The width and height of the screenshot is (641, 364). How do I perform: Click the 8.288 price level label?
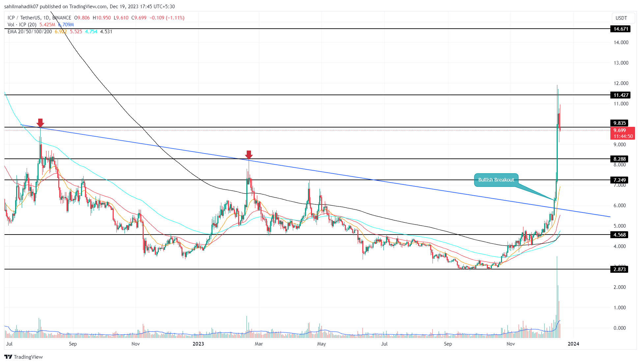(x=619, y=159)
